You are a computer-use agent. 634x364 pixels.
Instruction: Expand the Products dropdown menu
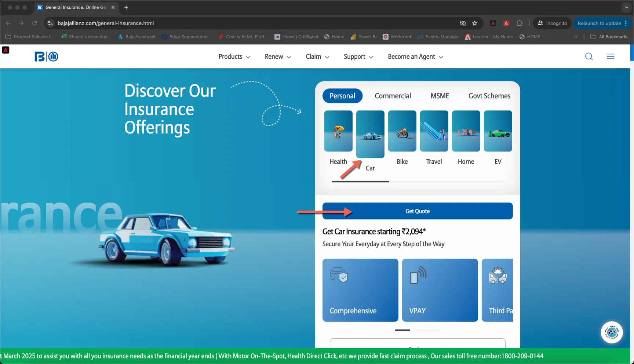pyautogui.click(x=234, y=57)
